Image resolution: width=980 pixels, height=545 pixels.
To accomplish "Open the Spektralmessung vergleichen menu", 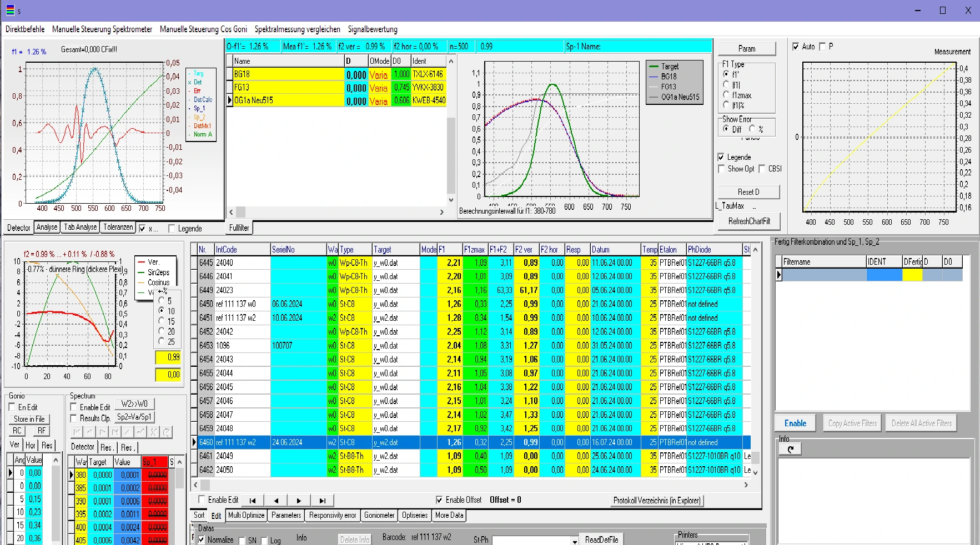I will 298,29.
